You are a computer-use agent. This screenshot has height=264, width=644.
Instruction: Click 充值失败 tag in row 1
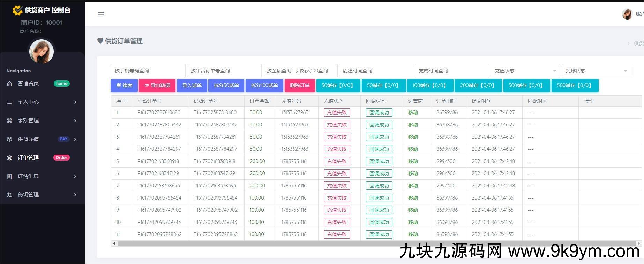[x=337, y=112]
